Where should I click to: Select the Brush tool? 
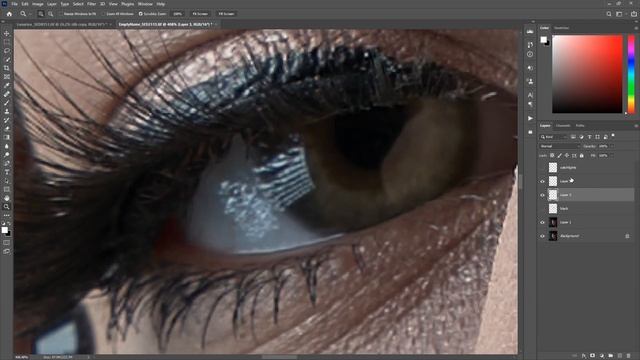click(x=7, y=102)
